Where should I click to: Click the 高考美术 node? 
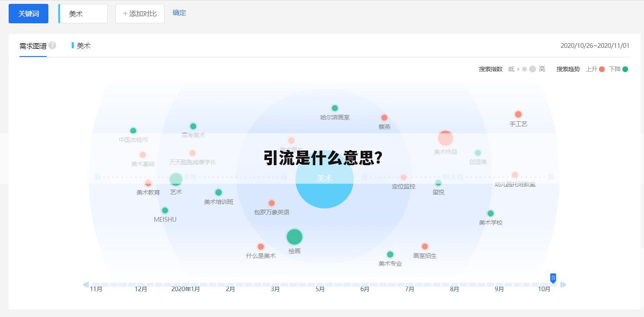(193, 126)
